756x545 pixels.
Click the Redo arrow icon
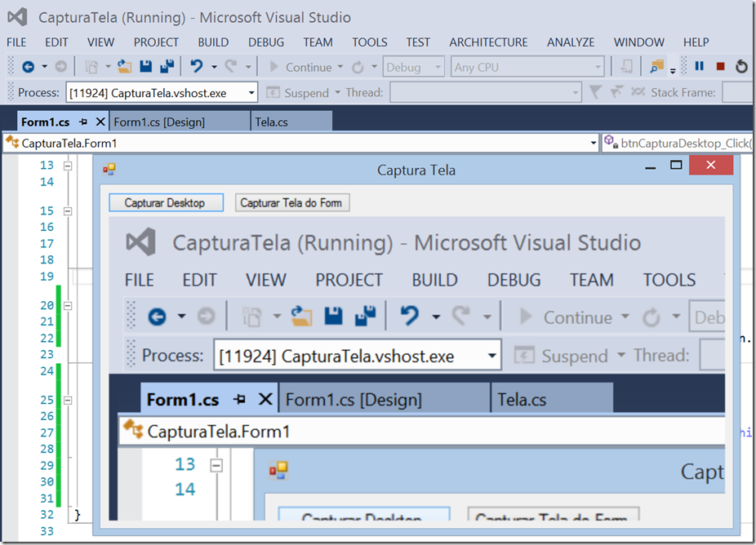click(231, 66)
